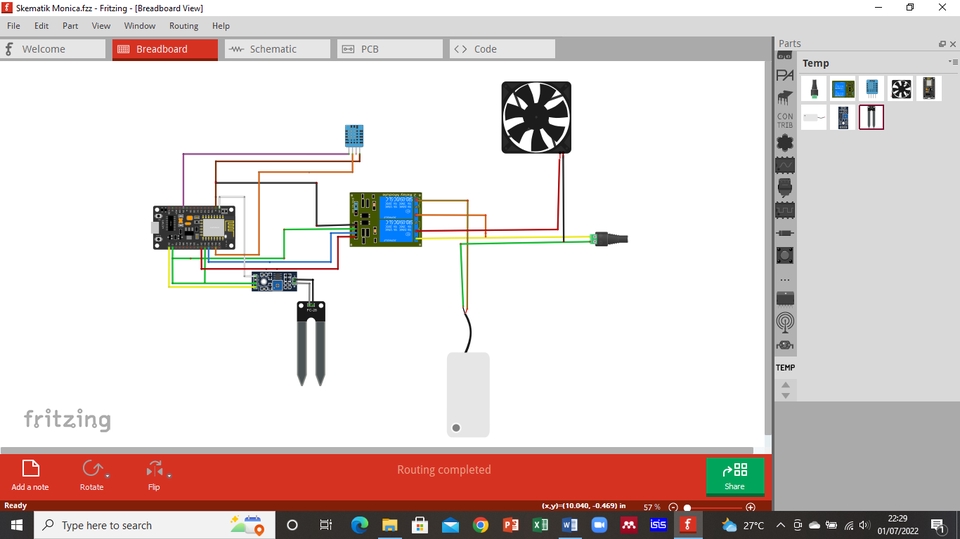Viewport: 960px width, 539px height.
Task: Open the CONTRIB parts bin
Action: click(x=785, y=120)
